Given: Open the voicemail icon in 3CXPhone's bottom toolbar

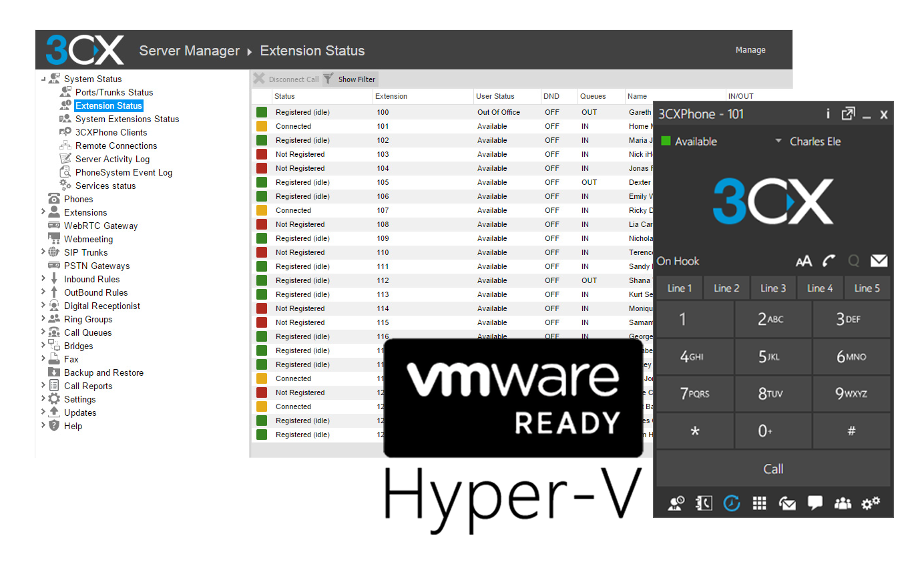Looking at the screenshot, I should coord(787,504).
